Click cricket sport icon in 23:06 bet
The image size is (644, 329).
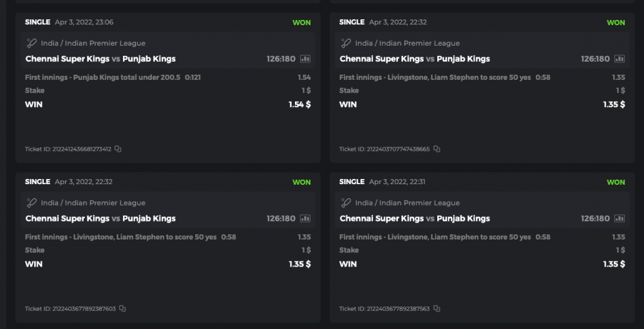click(x=31, y=43)
